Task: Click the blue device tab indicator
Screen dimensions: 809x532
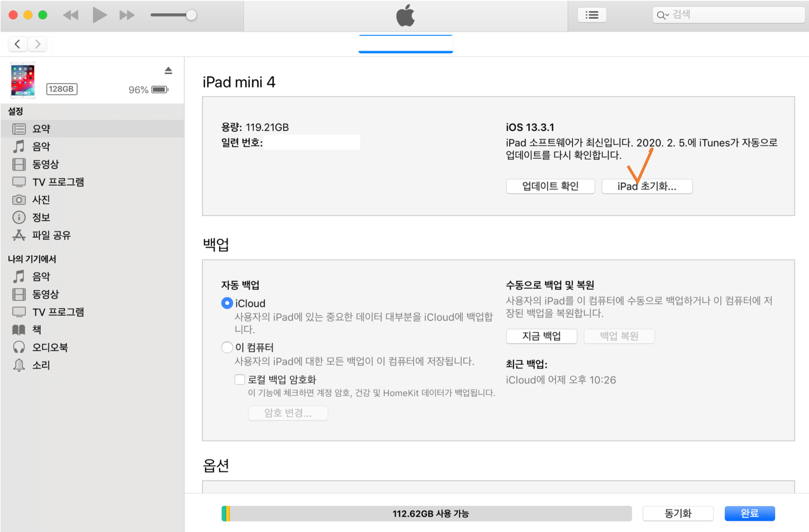Action: tap(405, 44)
